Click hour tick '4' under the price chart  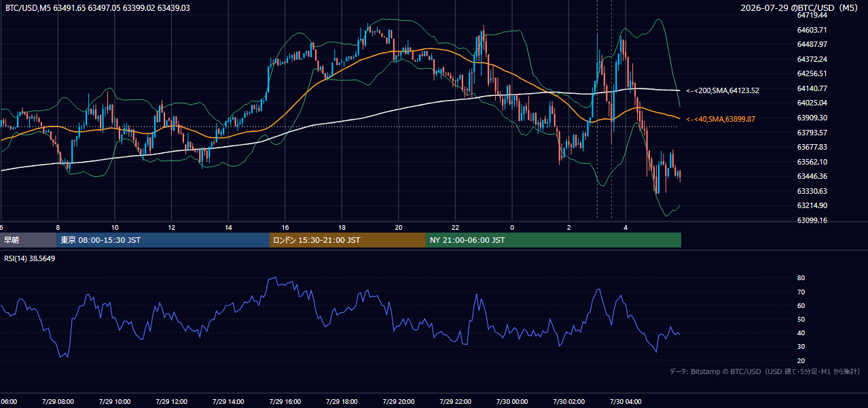tap(626, 227)
